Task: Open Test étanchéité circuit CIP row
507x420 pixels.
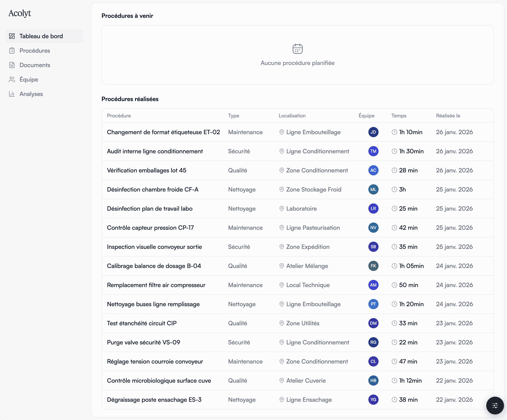Action: (142, 323)
